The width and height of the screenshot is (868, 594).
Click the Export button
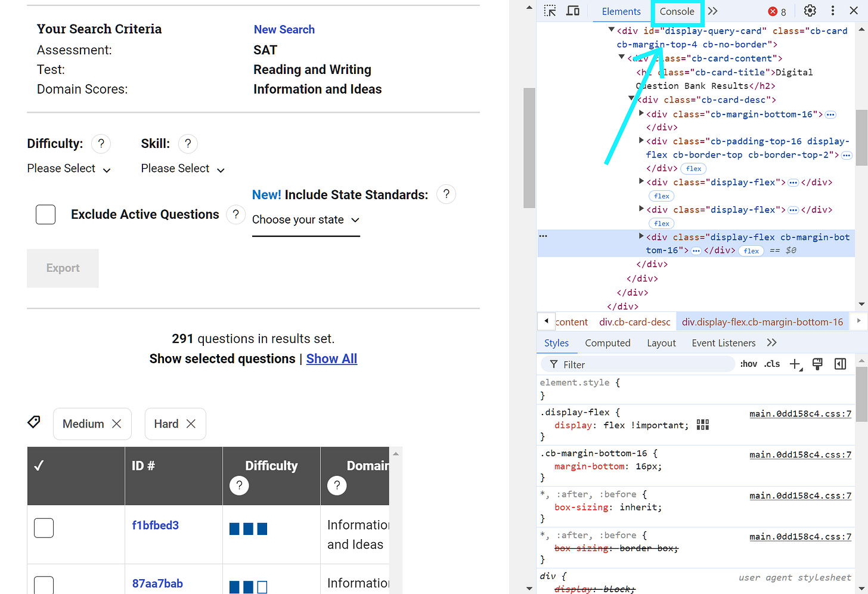pos(63,268)
